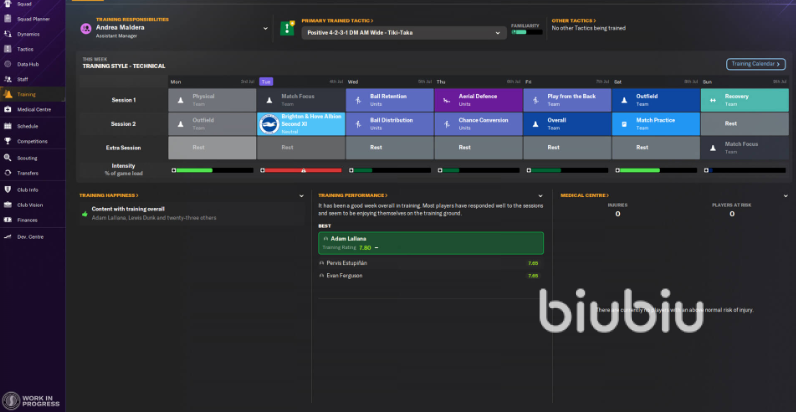Select Thursday's Aerial Defence session
Viewport: 796px width, 412px height.
click(x=478, y=100)
